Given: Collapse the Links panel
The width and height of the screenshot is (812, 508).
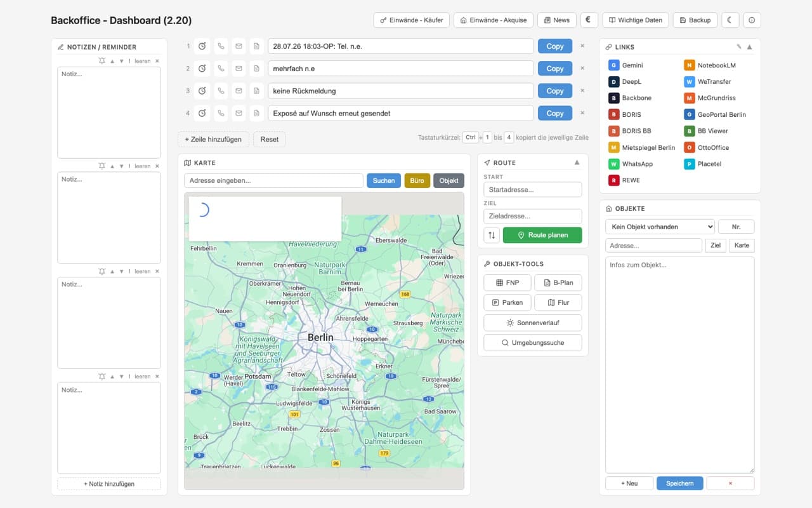Looking at the screenshot, I should point(749,46).
